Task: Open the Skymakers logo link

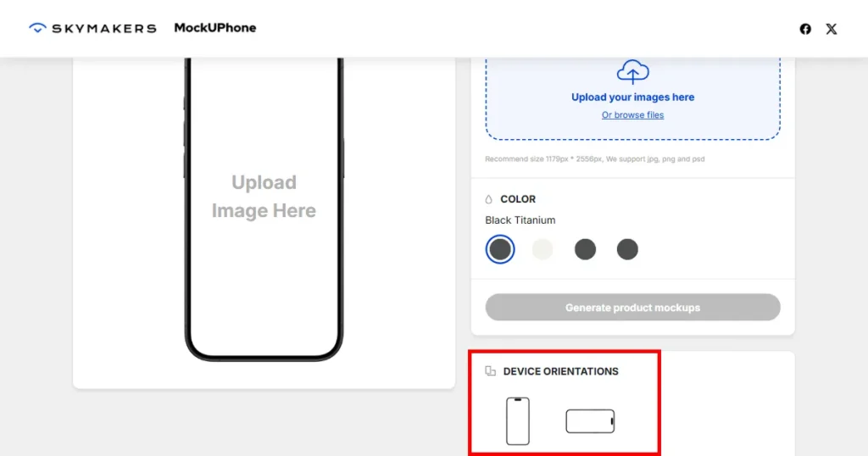Action: tap(92, 28)
